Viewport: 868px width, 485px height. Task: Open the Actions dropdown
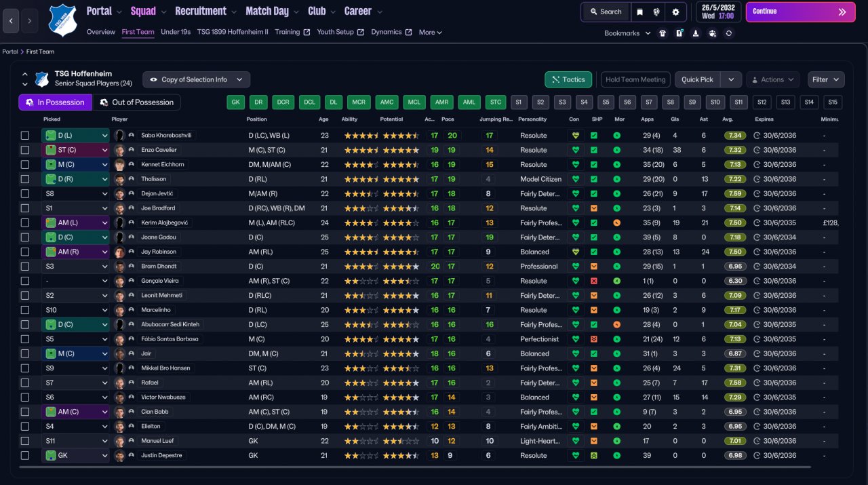coord(773,79)
